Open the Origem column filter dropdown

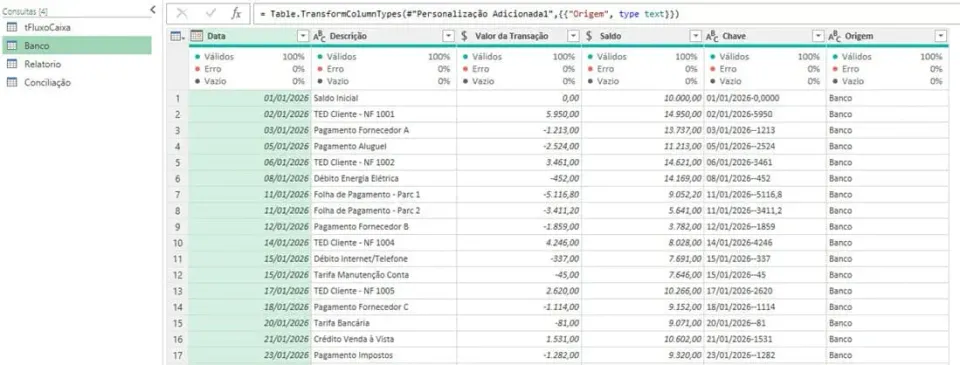[940, 36]
